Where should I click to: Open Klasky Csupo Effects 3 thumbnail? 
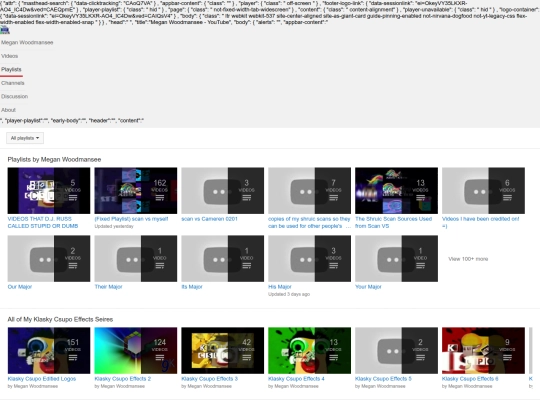[222, 351]
